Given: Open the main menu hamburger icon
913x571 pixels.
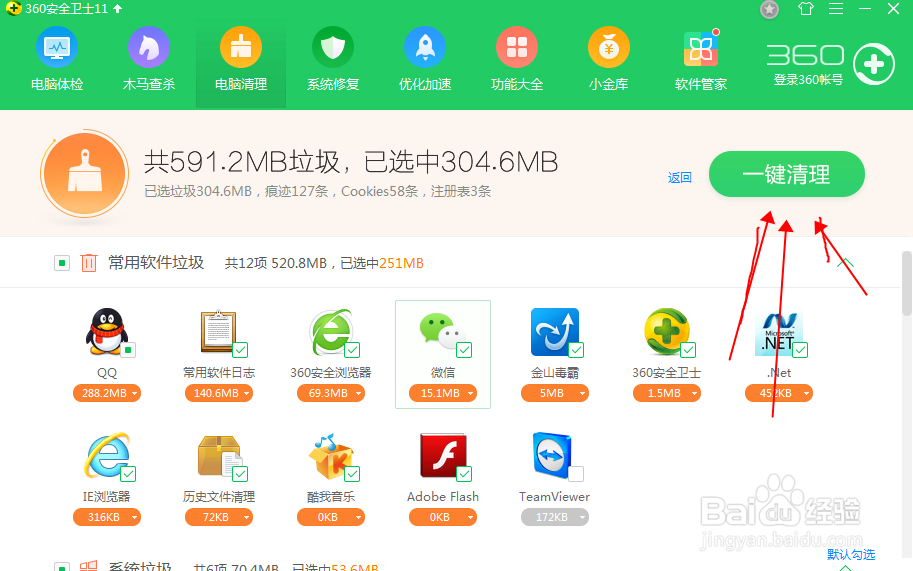Looking at the screenshot, I should tap(836, 9).
